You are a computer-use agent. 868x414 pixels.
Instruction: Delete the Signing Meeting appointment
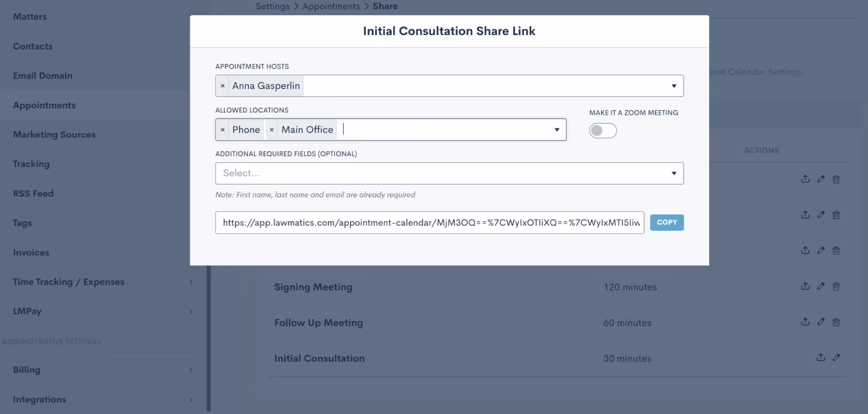point(836,286)
